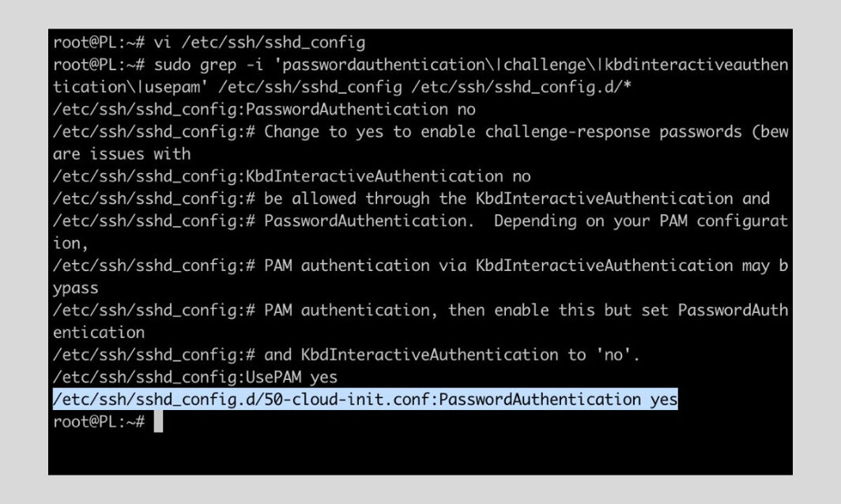Click the terminal cursor block after the last prompt
This screenshot has height=504, width=841.
[x=158, y=421]
